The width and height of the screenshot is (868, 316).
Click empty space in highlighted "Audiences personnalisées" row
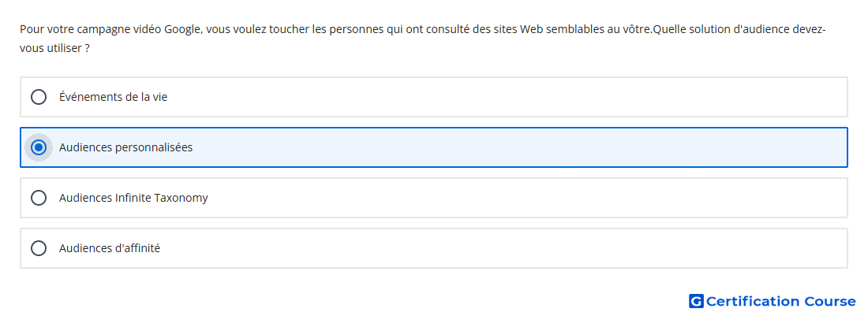tap(498, 147)
